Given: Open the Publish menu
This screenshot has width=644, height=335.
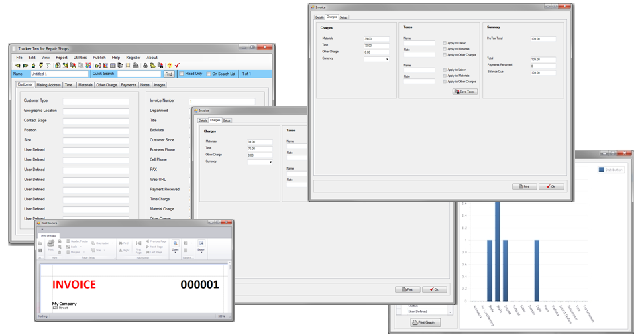Looking at the screenshot, I should point(99,58).
